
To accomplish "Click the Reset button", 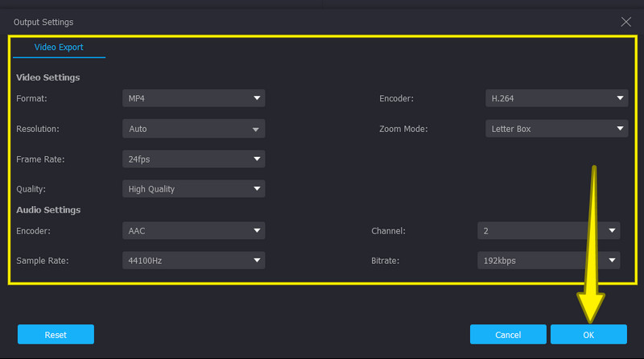I will click(56, 334).
